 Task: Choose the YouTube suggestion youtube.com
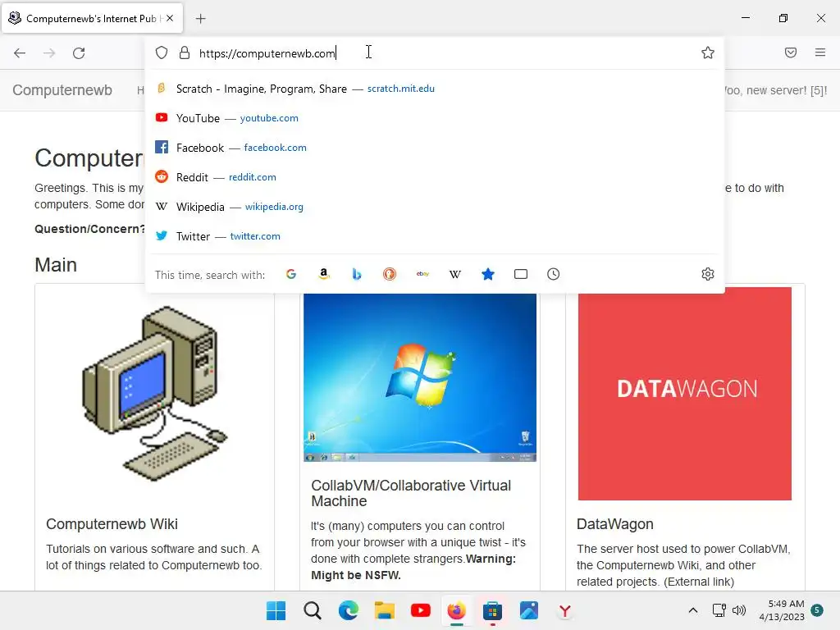(435, 118)
